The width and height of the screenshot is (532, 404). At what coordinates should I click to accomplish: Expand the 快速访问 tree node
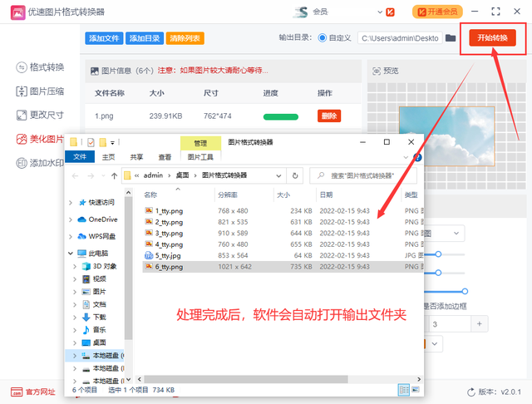[70, 203]
